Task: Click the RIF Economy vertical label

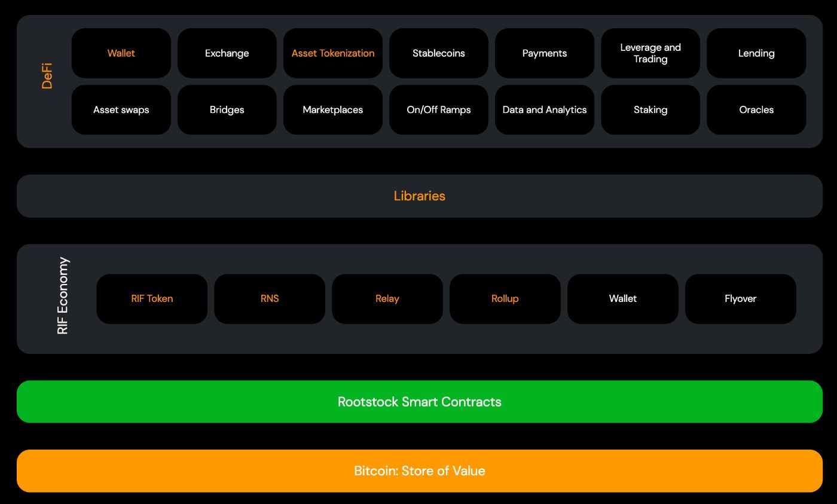Action: [x=63, y=296]
